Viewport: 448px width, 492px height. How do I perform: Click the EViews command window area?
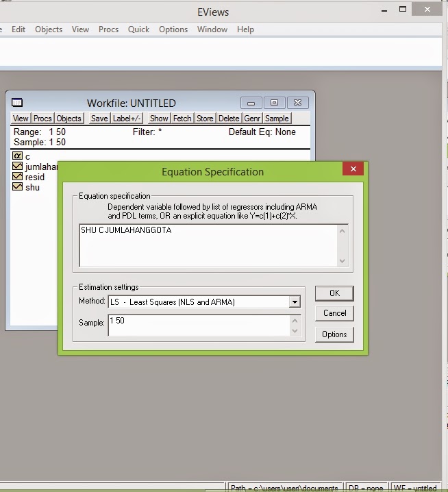click(x=220, y=52)
